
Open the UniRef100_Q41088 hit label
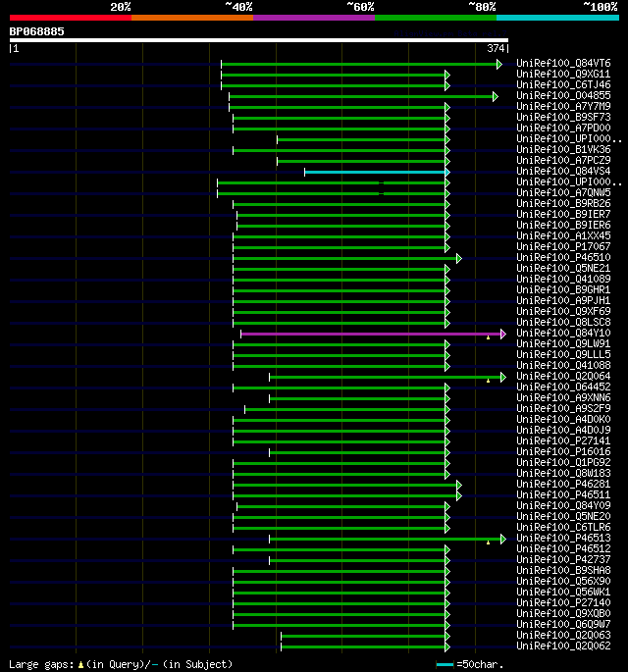563,366
